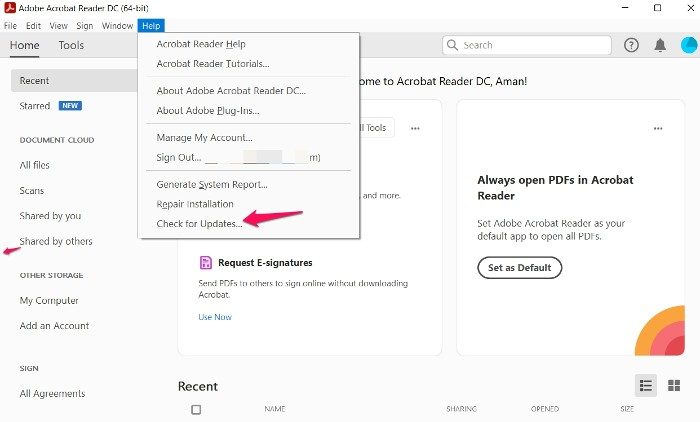The height and width of the screenshot is (422, 700).
Task: Open the View menu
Action: (58, 26)
